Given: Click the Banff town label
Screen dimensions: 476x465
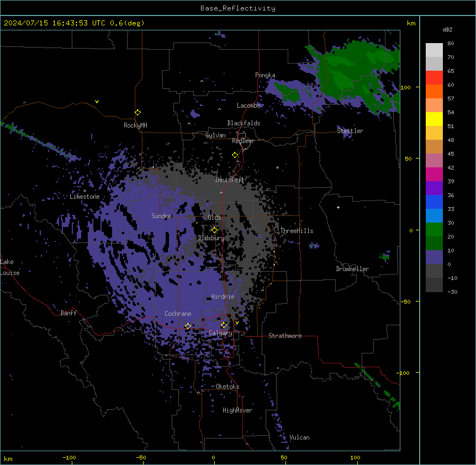Looking at the screenshot, I should 68,313.
